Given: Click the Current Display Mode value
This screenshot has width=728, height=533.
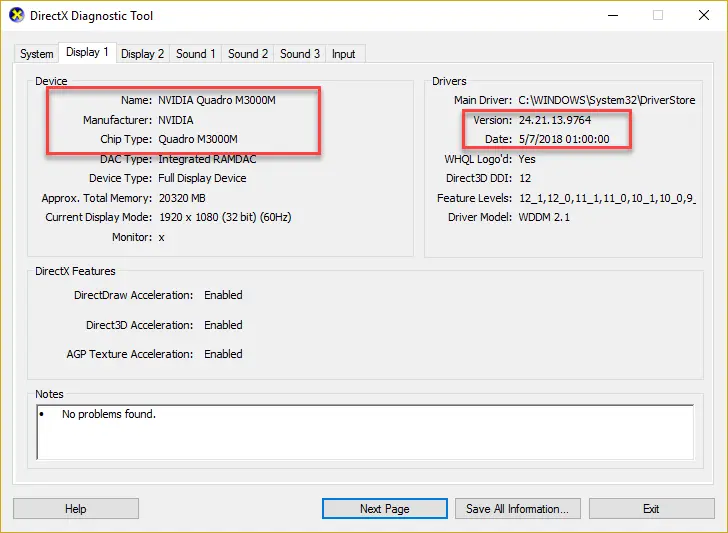Looking at the screenshot, I should tap(224, 217).
